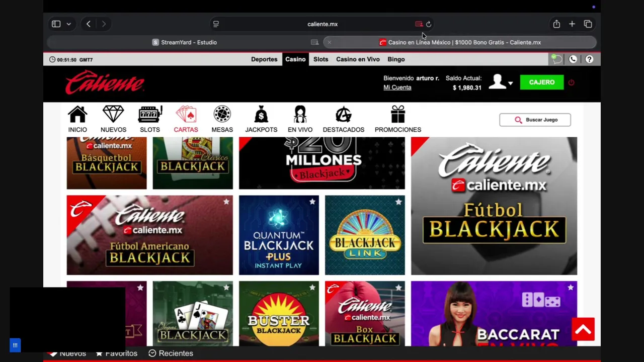Open the Vegas Blackjack tile
This screenshot has height=362, width=644.
click(x=193, y=314)
